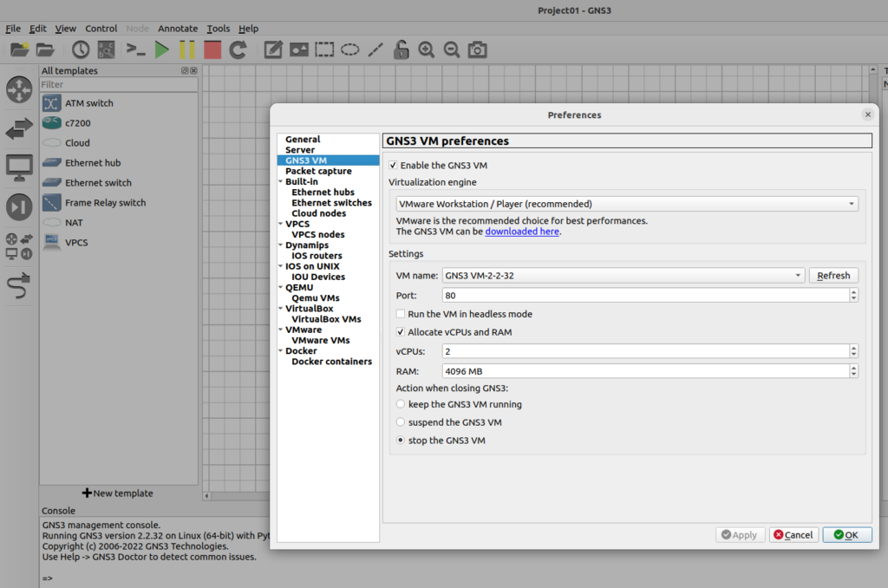Click the green Start all nodes icon
This screenshot has height=588, width=888.
161,49
